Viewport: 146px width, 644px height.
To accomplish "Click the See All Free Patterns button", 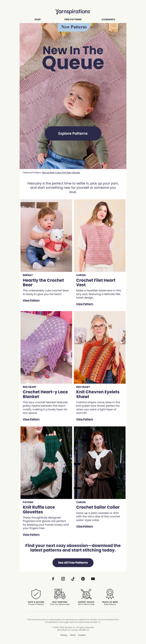I will tap(73, 562).
